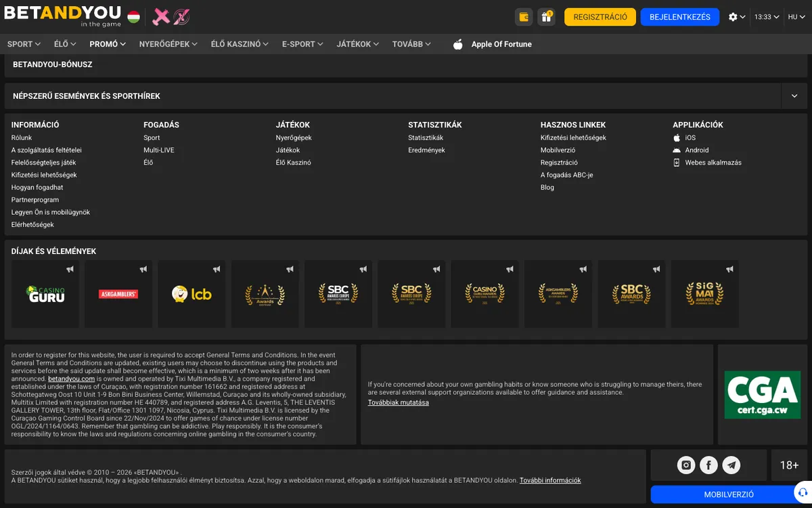Open the Instagram social link
This screenshot has width=812, height=508.
click(686, 465)
